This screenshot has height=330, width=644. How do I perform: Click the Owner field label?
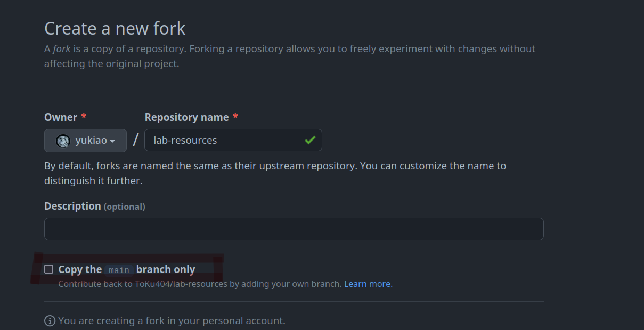coord(61,117)
